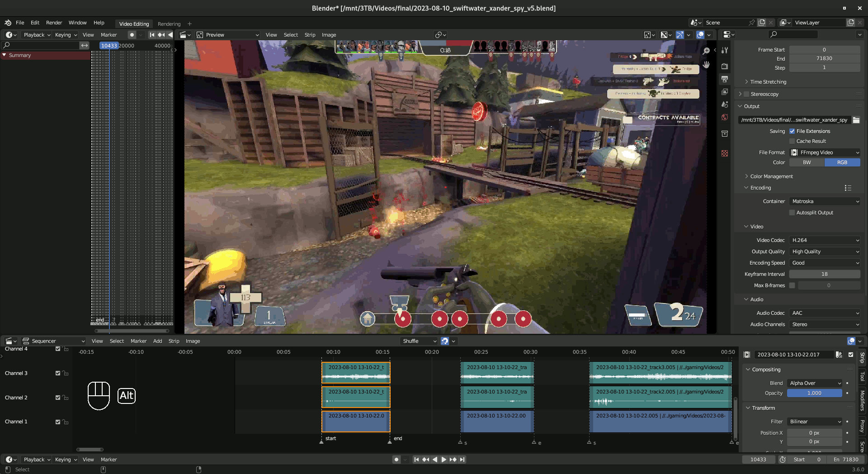This screenshot has height=474, width=868.
Task: Open the Strip menu in the sequencer
Action: click(x=174, y=341)
